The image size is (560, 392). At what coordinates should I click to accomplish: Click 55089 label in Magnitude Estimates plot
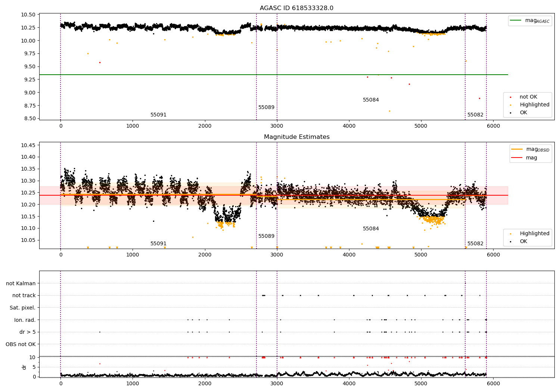pyautogui.click(x=266, y=236)
